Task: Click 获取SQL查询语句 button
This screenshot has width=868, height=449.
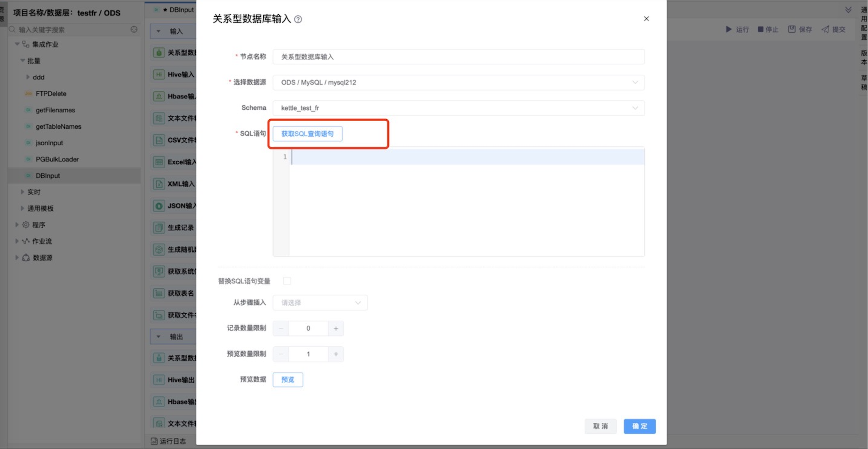Action: [307, 134]
